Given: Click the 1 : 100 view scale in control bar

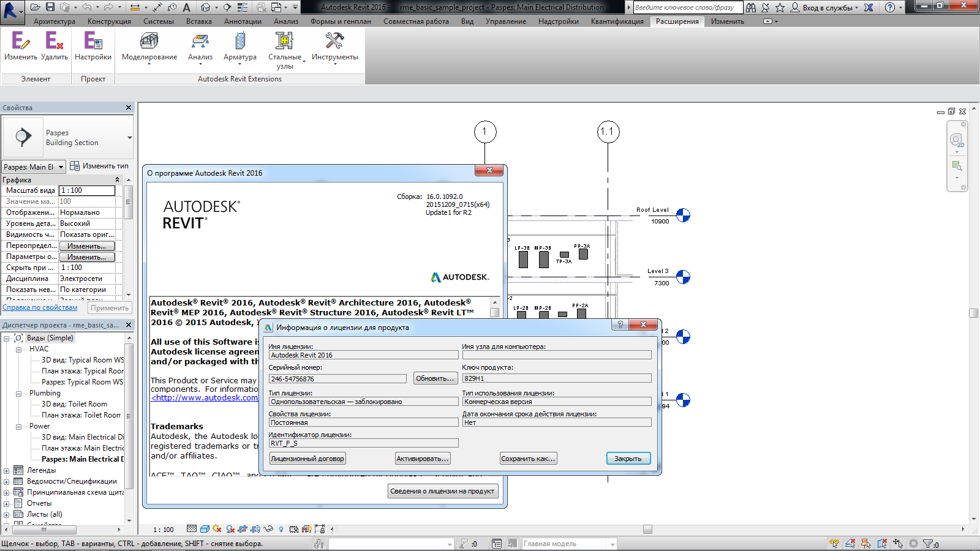Looking at the screenshot, I should (x=164, y=530).
